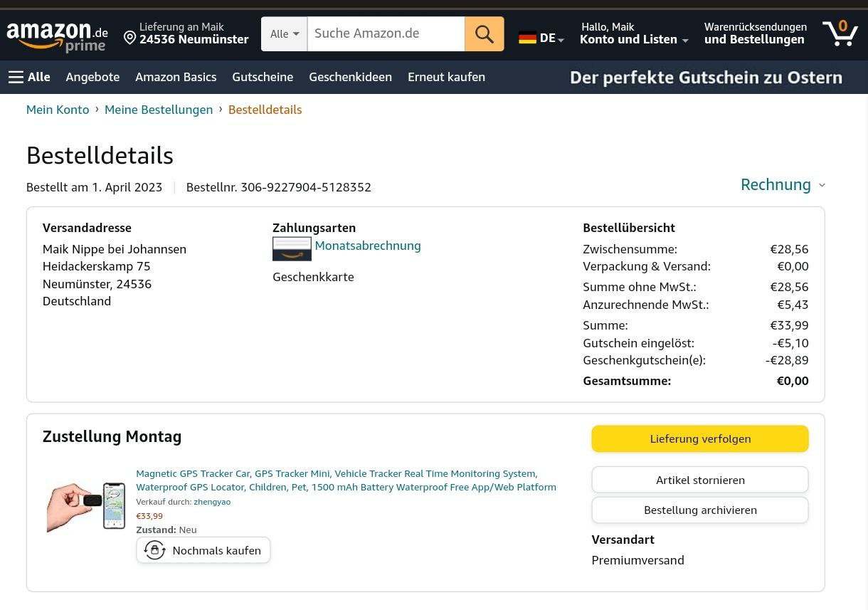Screen dimensions: 868x610
Task: Focus the Suche Amazon.de search field
Action: (x=385, y=34)
